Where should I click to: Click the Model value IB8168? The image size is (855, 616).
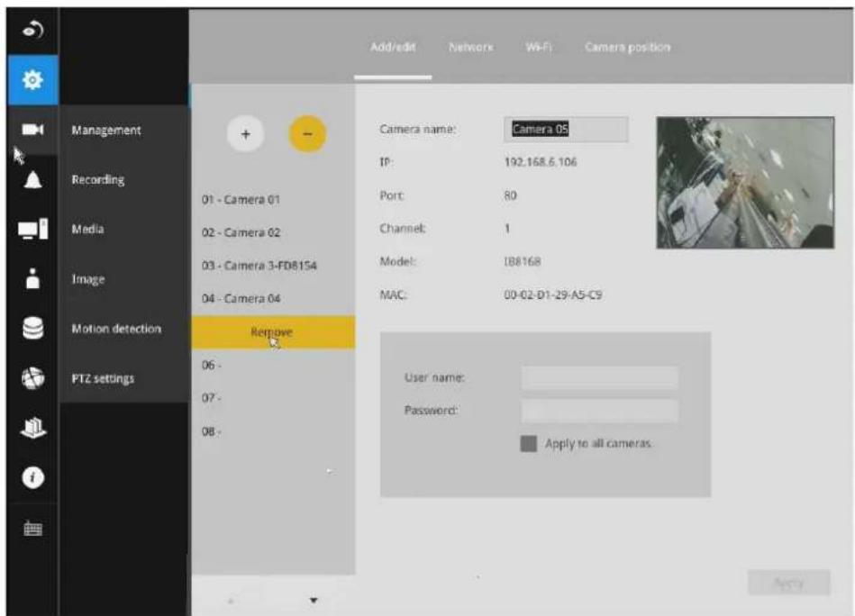[523, 262]
